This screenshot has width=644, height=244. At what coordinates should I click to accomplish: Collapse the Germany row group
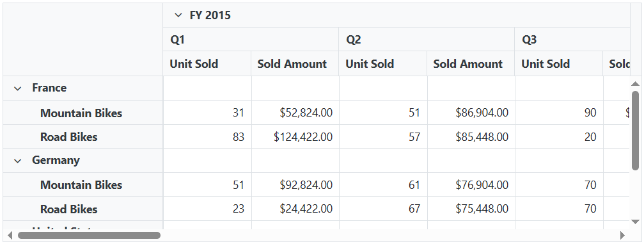18,161
